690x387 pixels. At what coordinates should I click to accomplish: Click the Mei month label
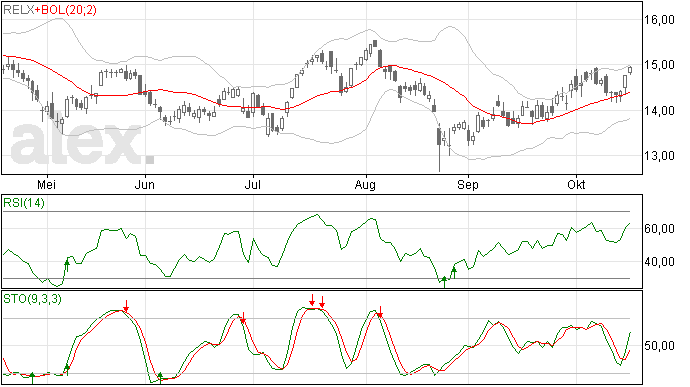point(46,184)
